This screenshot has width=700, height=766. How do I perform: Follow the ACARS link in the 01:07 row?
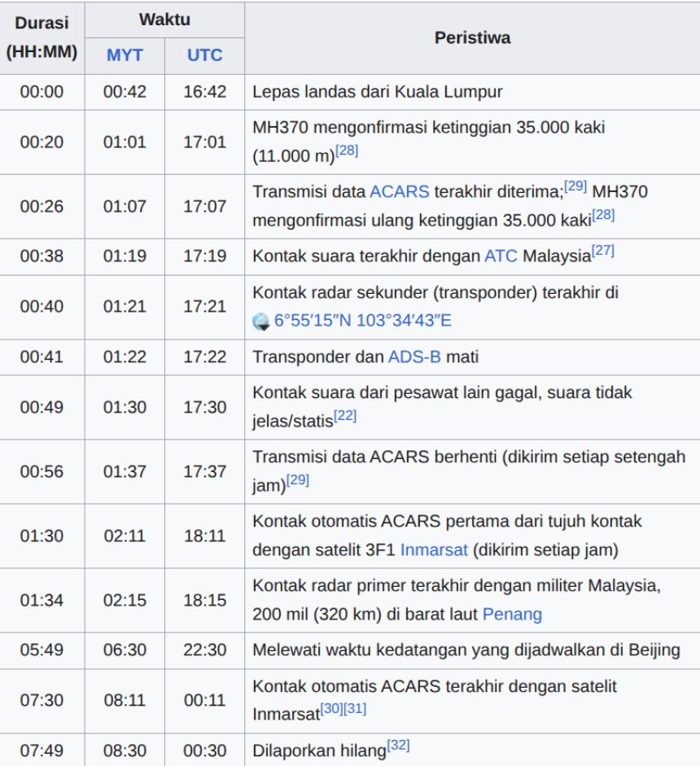click(x=400, y=191)
